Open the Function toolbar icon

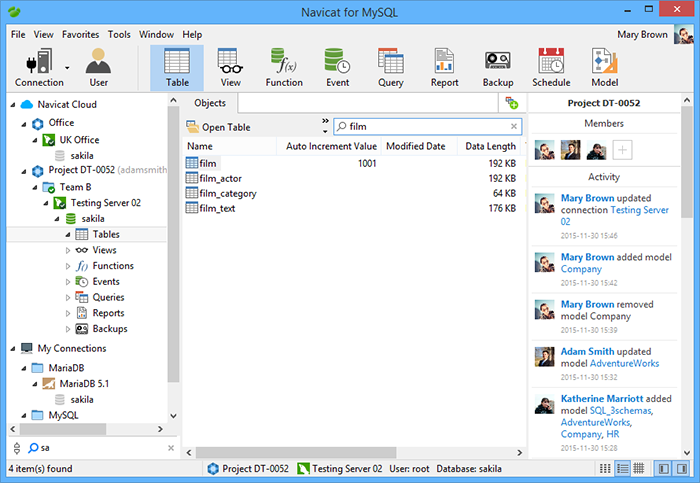click(x=284, y=68)
